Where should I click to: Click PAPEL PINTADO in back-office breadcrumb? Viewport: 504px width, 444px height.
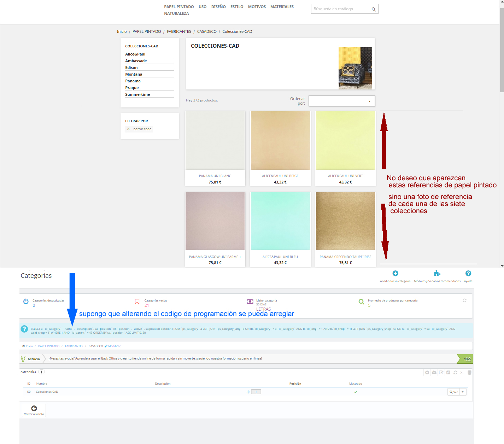pyautogui.click(x=49, y=346)
